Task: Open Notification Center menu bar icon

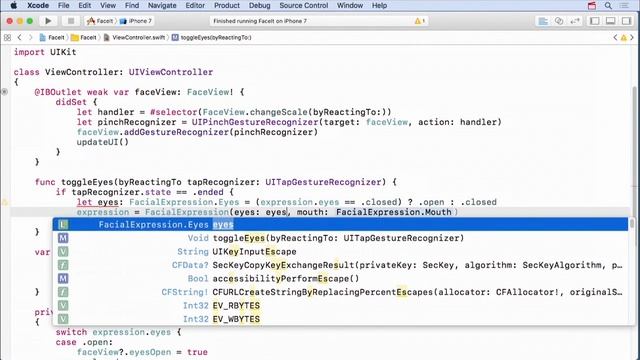Action: 624,5
